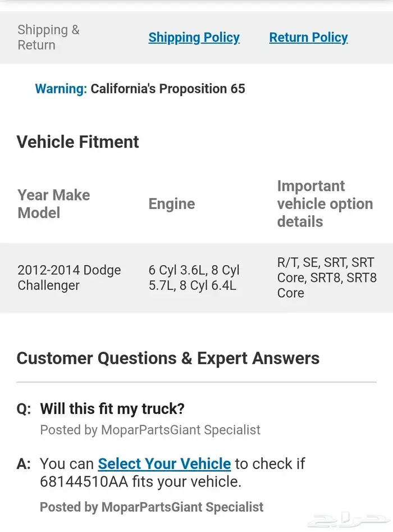393x532 pixels.
Task: Follow the Select Your Vehicle link
Action: (164, 463)
